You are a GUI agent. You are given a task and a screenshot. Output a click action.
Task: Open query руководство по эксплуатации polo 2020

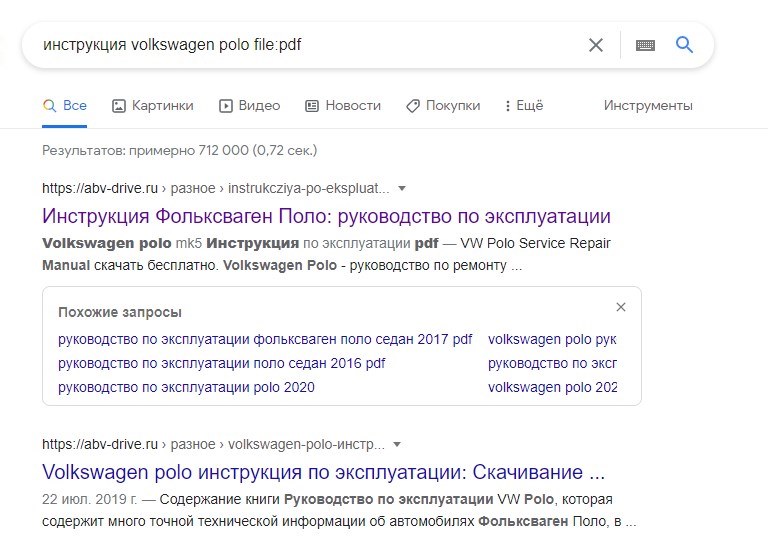(x=186, y=387)
